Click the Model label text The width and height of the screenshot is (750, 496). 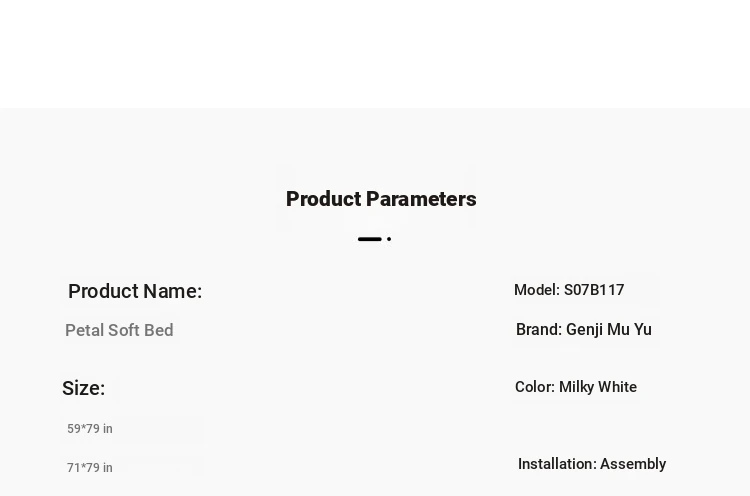pos(537,290)
